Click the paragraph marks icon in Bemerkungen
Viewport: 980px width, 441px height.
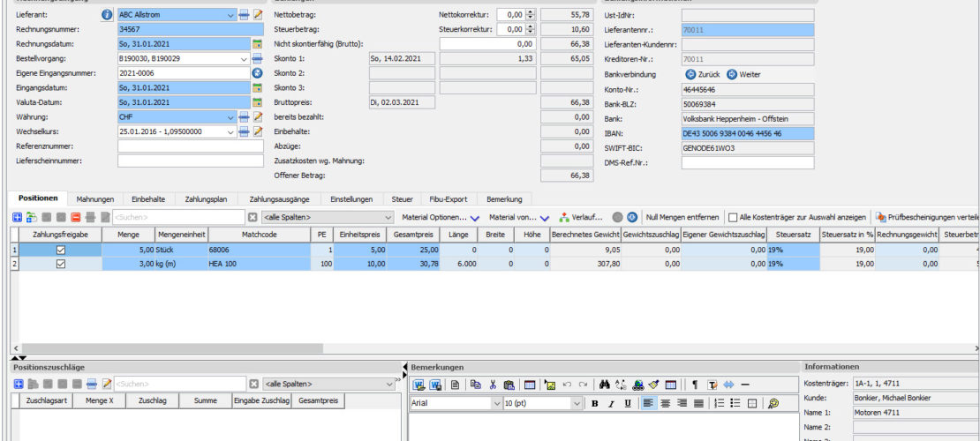(694, 385)
